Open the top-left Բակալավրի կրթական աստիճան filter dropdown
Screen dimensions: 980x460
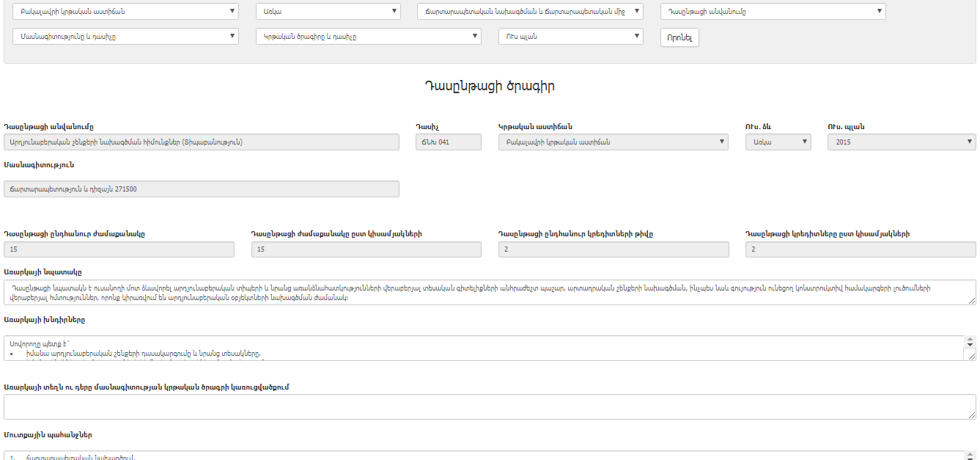pyautogui.click(x=125, y=12)
